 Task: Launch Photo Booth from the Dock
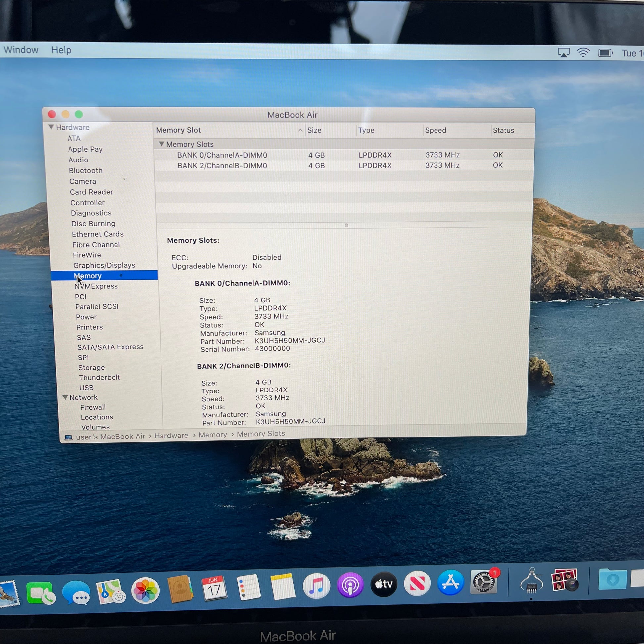tap(565, 580)
